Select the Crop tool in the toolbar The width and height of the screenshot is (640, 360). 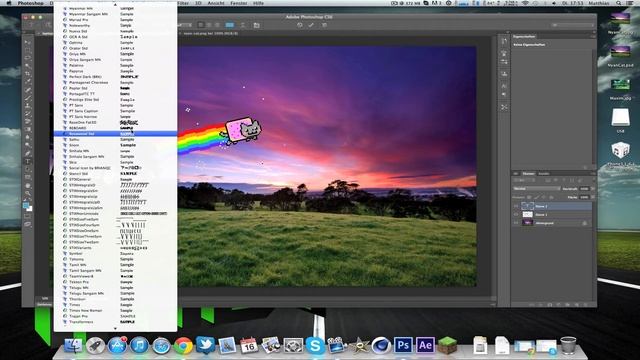28,74
